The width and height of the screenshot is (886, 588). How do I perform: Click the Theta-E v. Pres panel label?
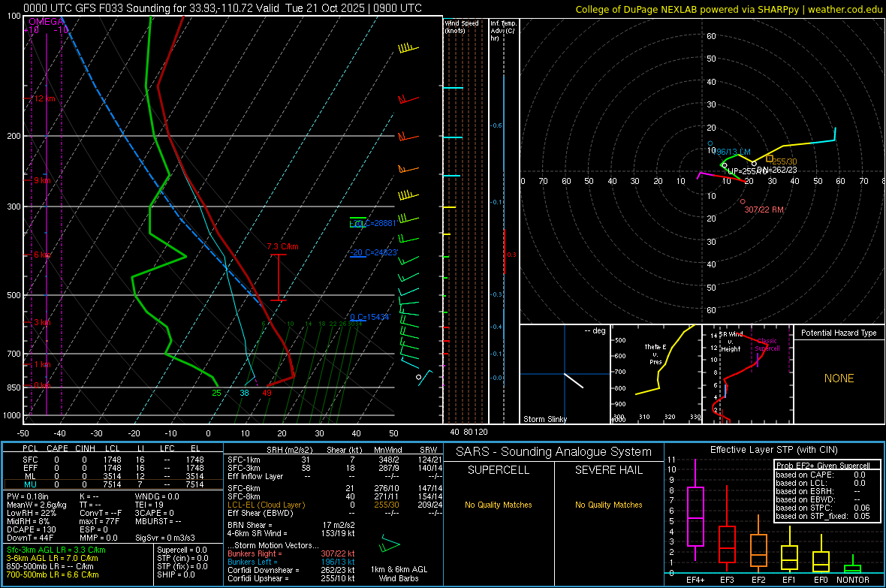pos(655,354)
